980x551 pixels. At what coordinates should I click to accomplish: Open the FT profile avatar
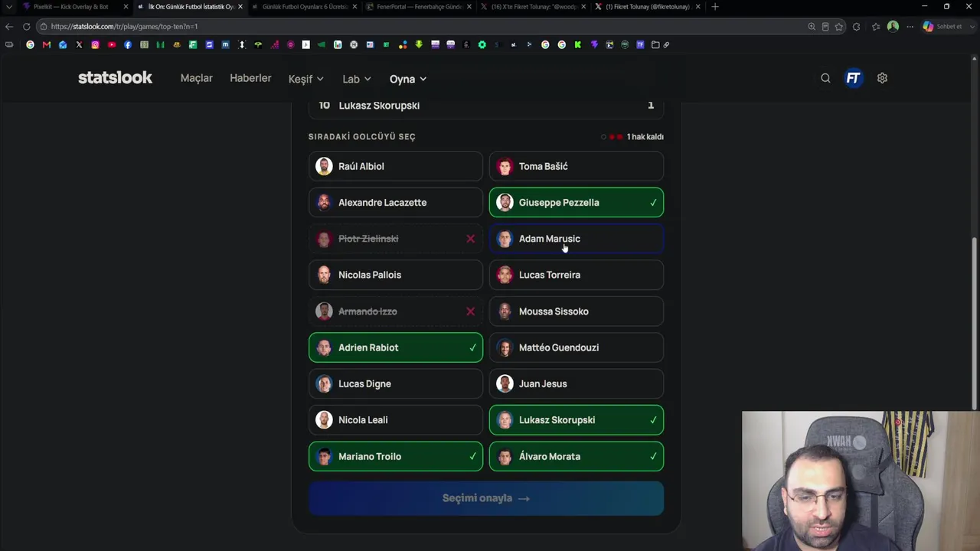853,78
